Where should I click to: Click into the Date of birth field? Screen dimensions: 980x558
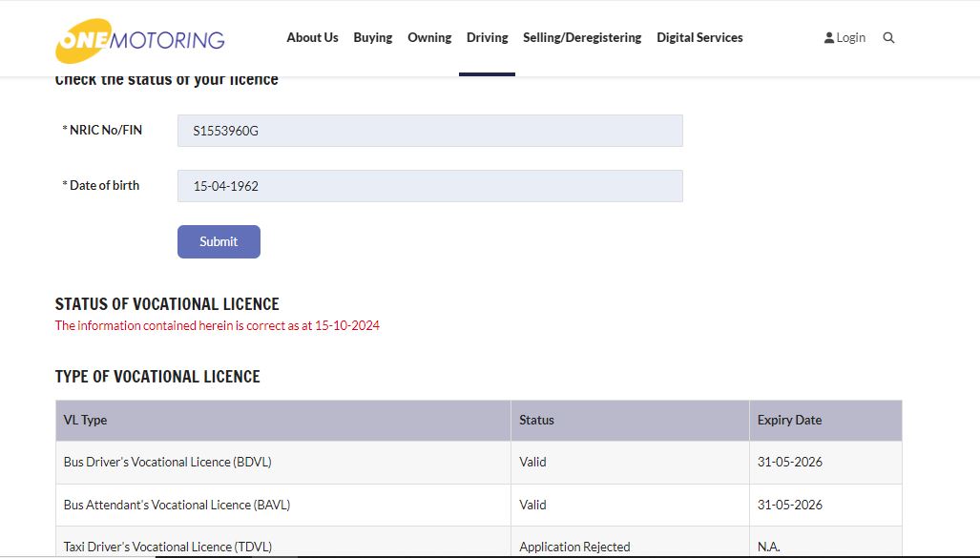429,186
